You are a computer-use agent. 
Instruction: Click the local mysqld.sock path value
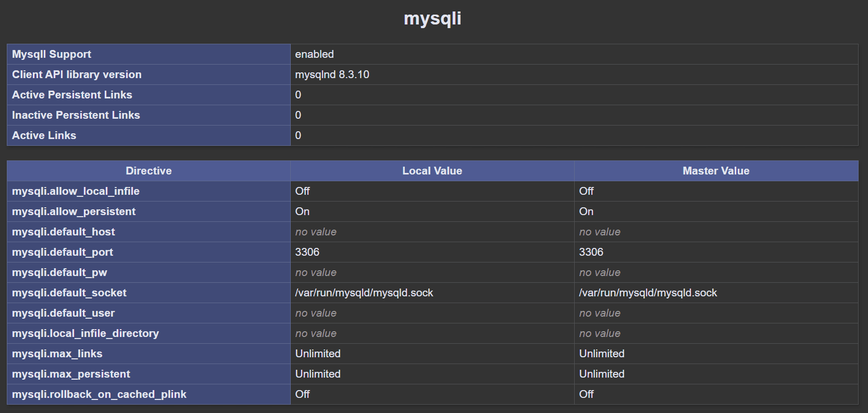click(x=364, y=293)
